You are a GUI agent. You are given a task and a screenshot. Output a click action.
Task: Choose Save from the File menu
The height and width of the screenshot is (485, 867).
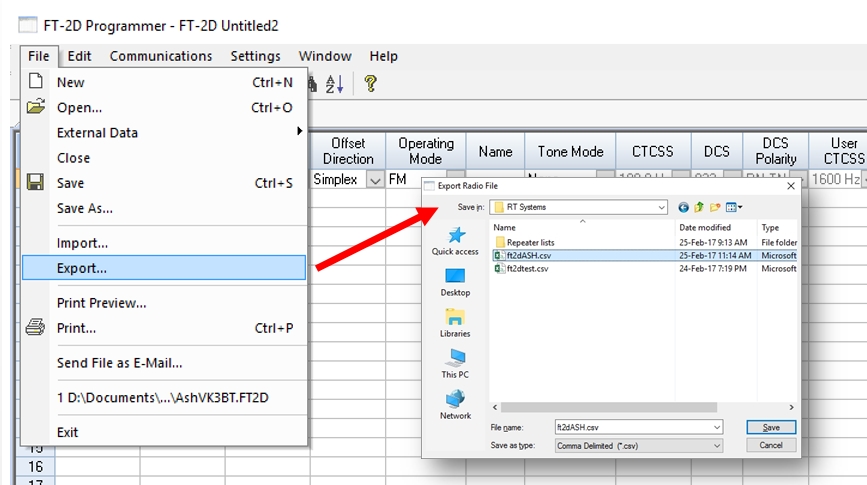click(164, 183)
